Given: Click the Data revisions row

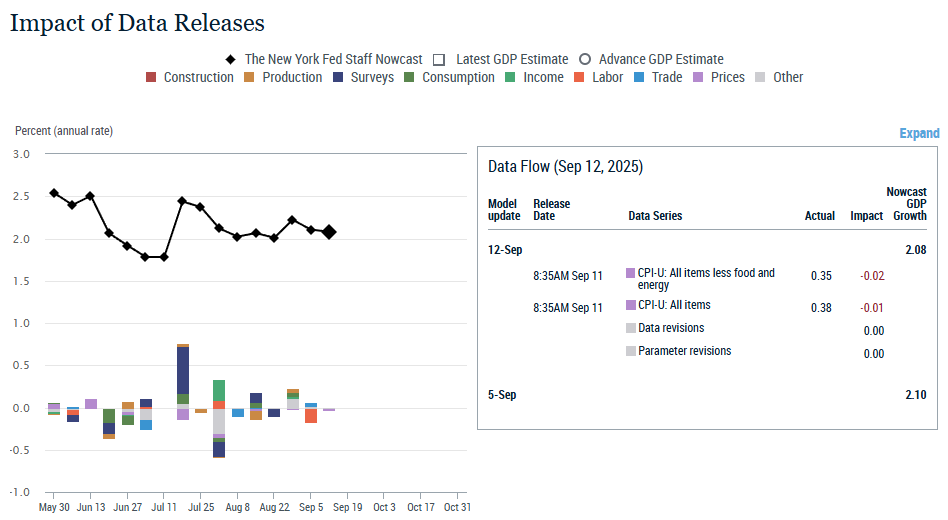Looking at the screenshot, I should point(670,328).
